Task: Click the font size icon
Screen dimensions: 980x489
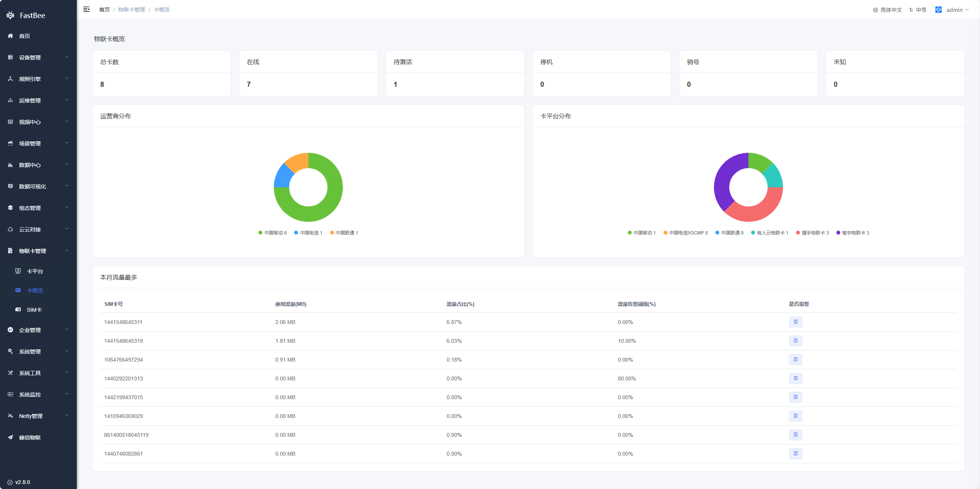Action: [x=910, y=10]
